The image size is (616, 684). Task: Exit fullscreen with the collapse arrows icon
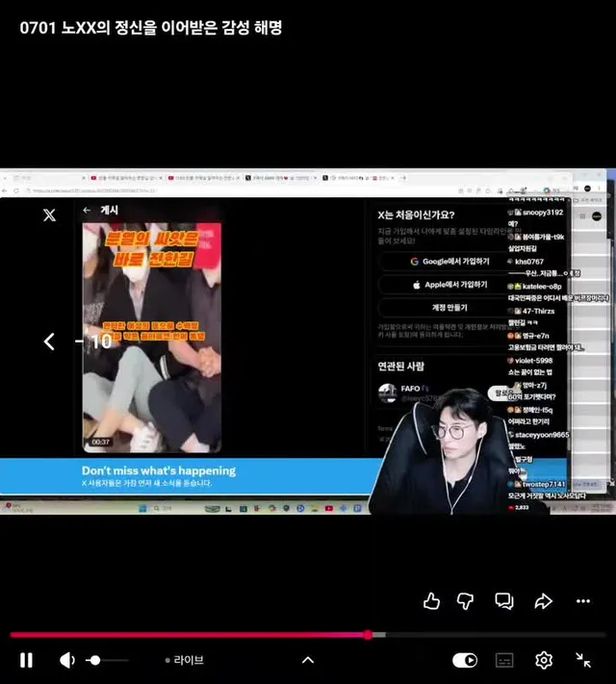[583, 660]
